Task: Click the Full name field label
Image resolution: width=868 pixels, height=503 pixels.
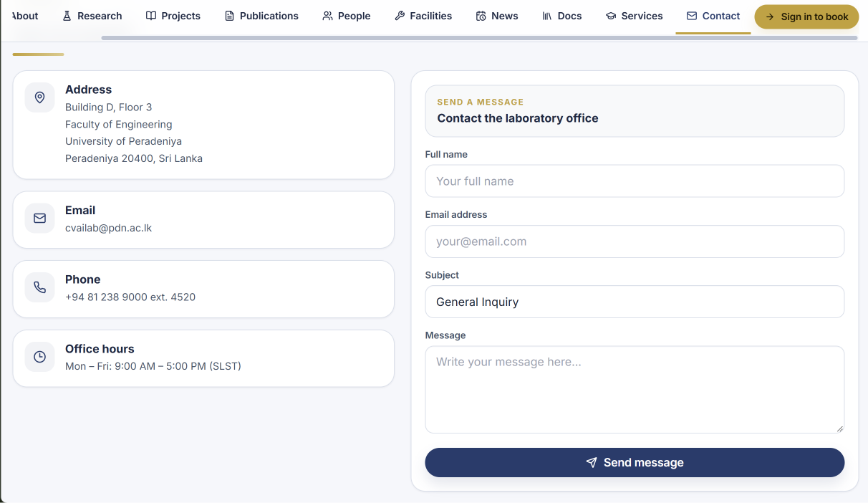Action: pyautogui.click(x=446, y=154)
